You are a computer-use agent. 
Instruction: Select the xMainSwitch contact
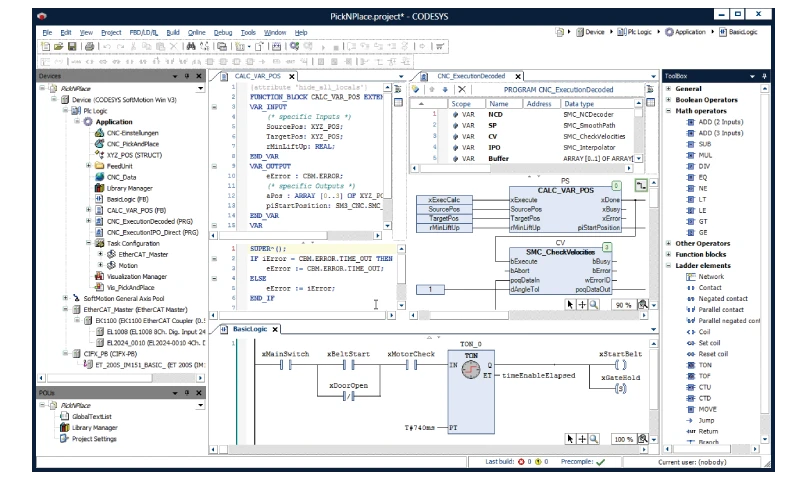coord(285,365)
